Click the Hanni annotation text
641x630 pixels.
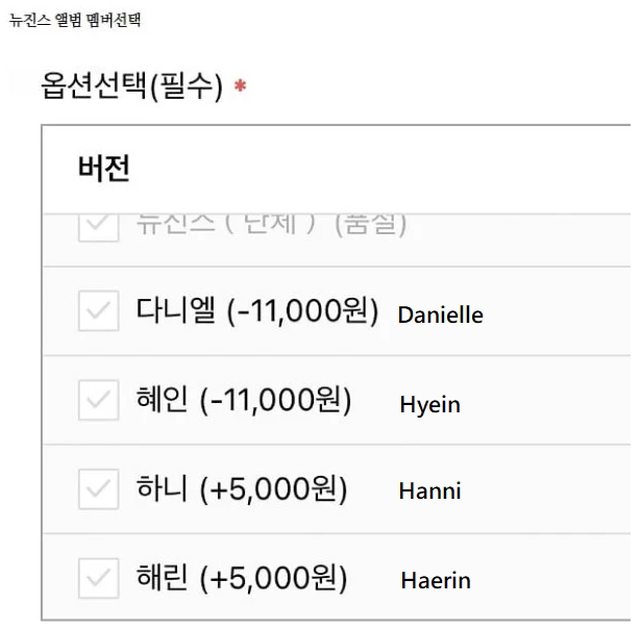point(429,491)
